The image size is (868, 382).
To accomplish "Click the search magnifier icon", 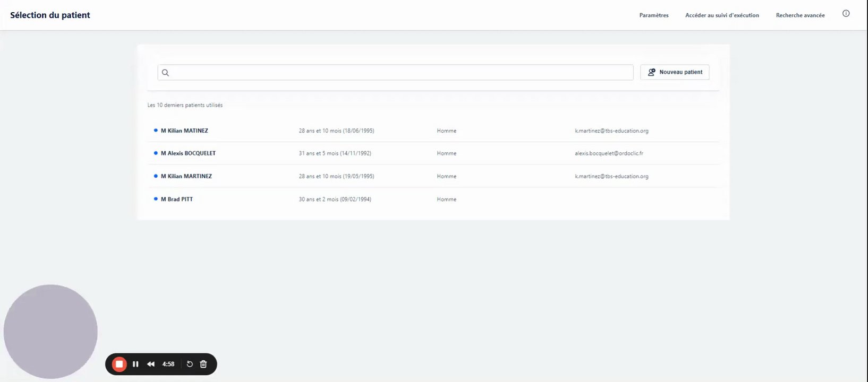I will pos(165,73).
